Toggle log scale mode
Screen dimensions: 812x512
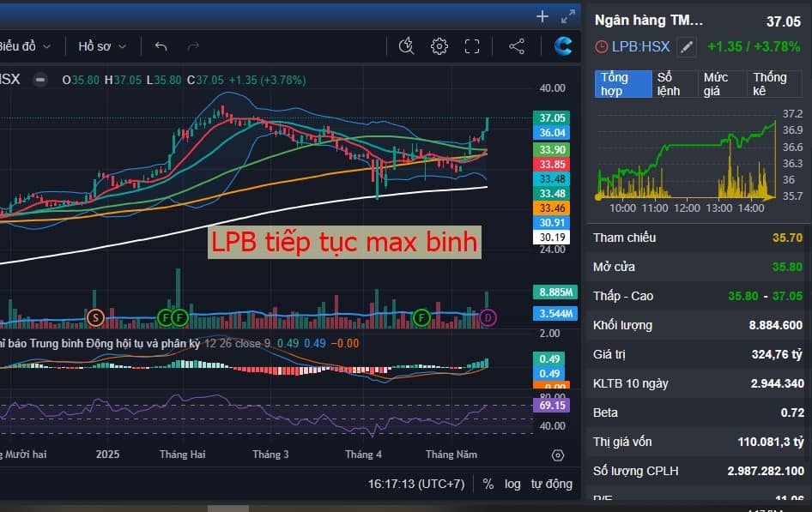click(512, 484)
